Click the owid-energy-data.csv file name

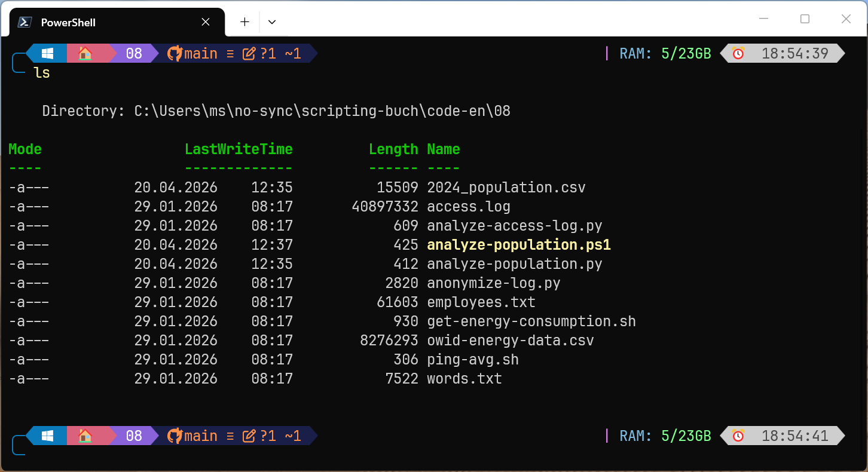tap(510, 341)
